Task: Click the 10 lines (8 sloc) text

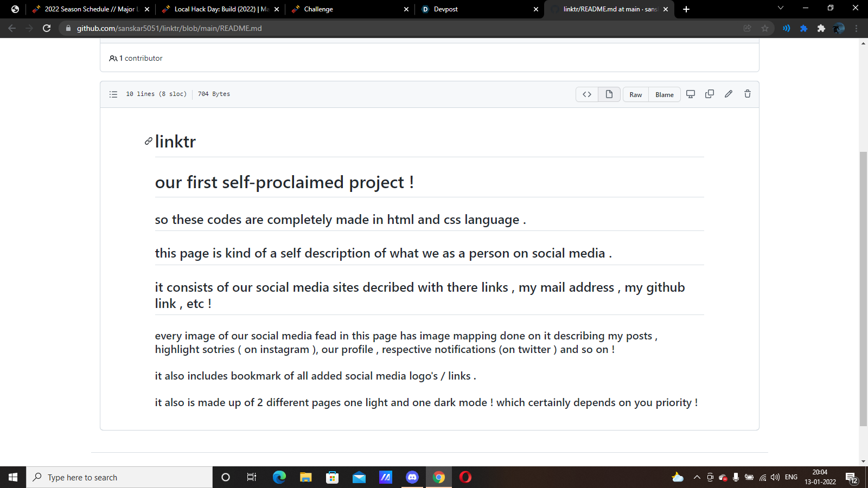Action: point(156,94)
